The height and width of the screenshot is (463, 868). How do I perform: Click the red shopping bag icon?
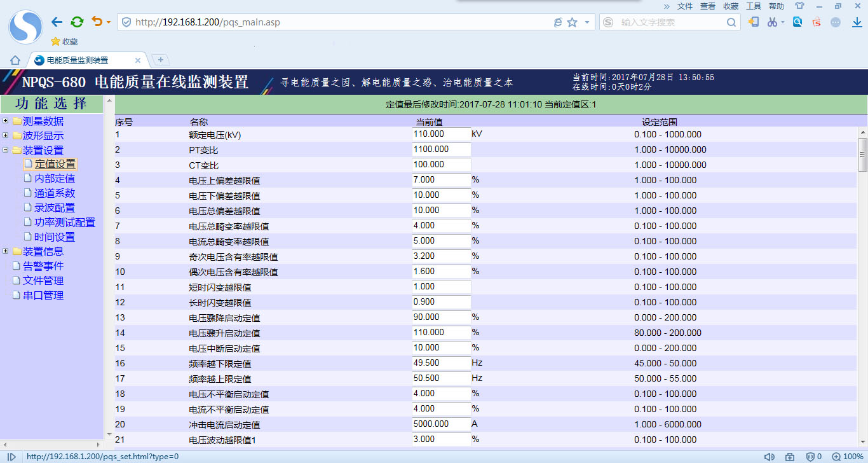(x=817, y=22)
